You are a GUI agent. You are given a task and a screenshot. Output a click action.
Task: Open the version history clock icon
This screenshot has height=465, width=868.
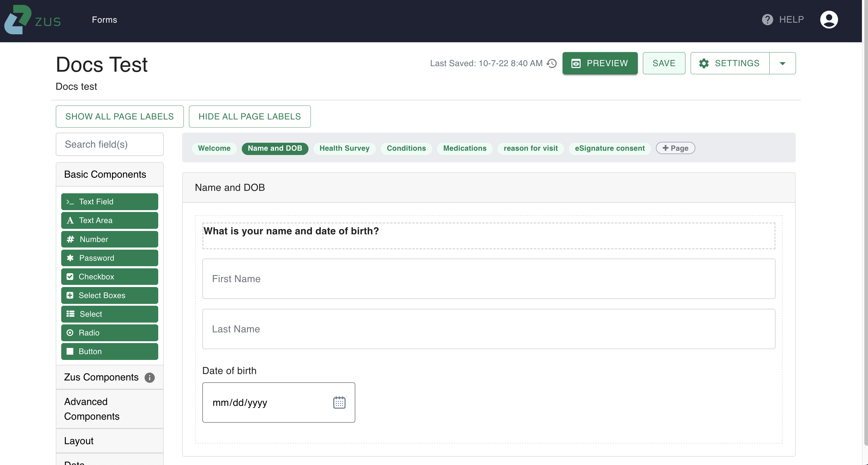(552, 63)
